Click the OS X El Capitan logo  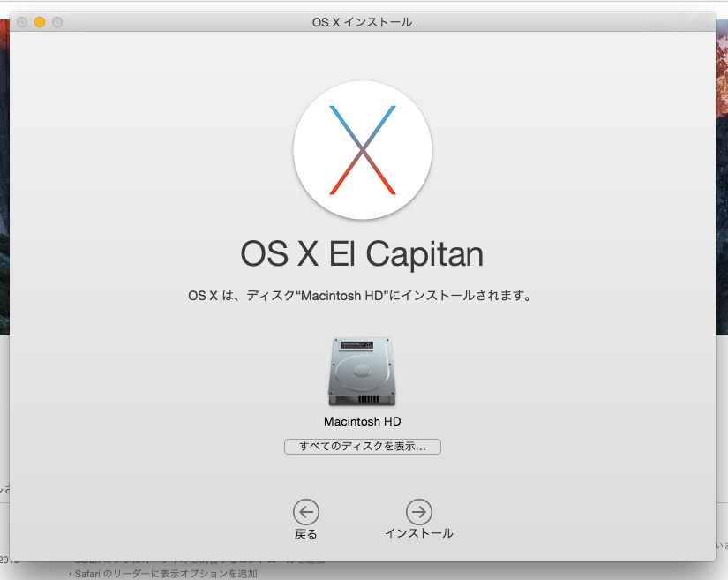pyautogui.click(x=363, y=150)
